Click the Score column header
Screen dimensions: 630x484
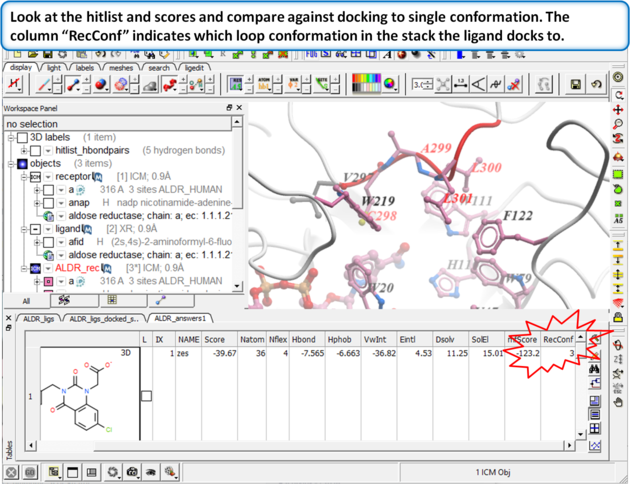tap(214, 340)
